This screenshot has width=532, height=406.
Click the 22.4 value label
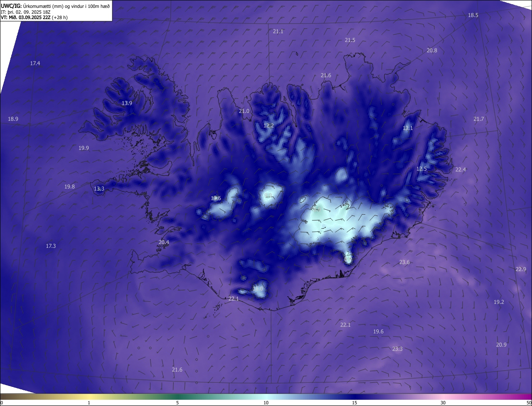tap(461, 169)
